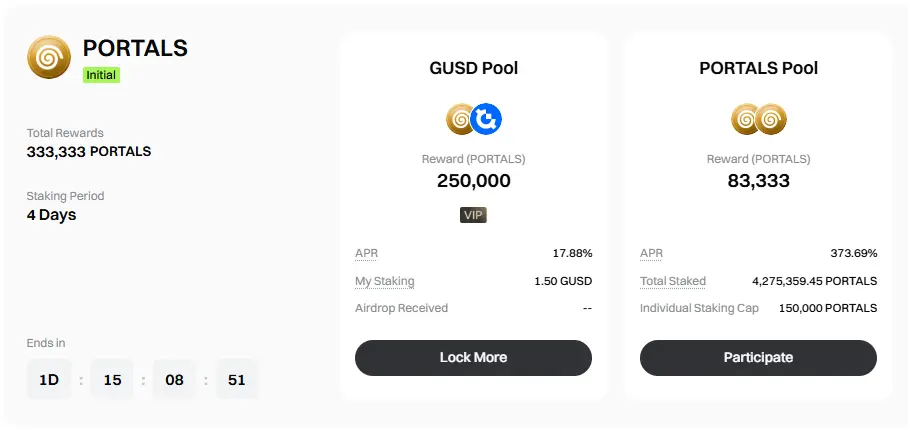Click the left coin in PORTALS Pool
Screen dimensions: 908x431
(x=745, y=119)
